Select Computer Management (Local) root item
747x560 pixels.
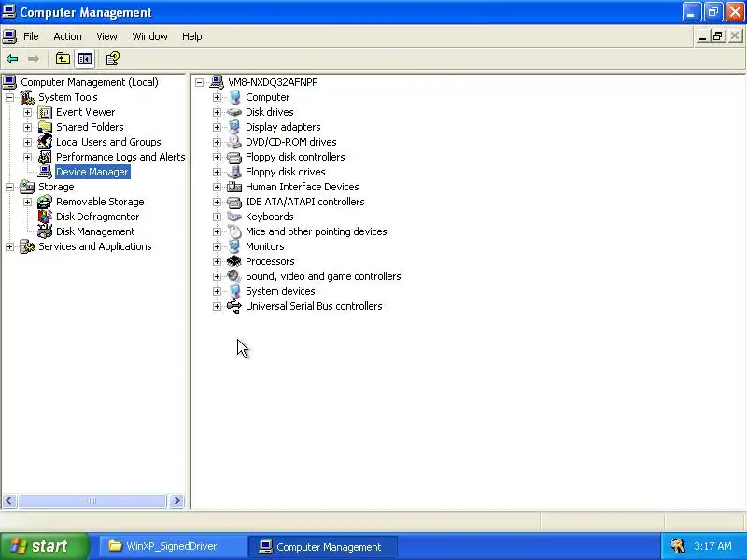click(x=90, y=82)
